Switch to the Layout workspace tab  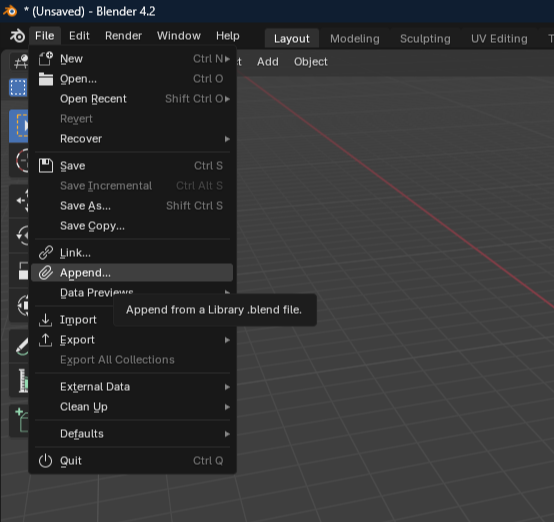(x=291, y=39)
